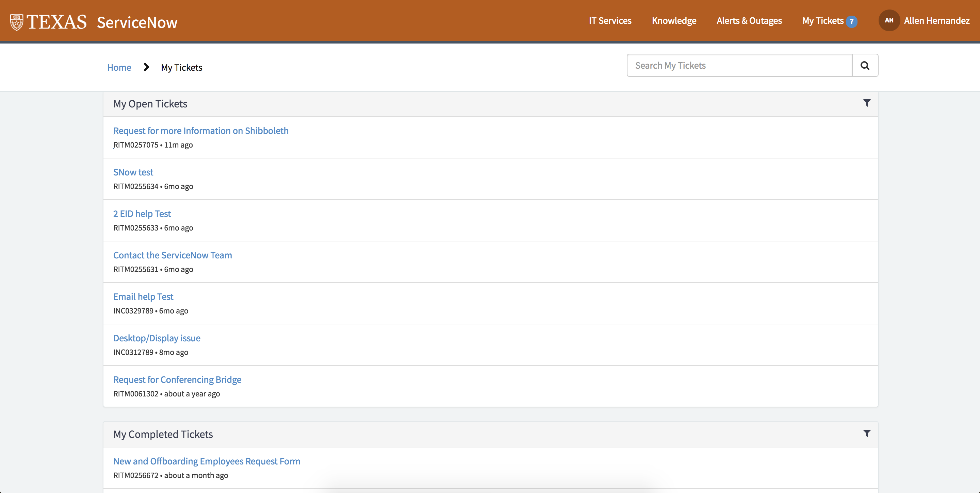This screenshot has width=980, height=493.
Task: Click the My Tickets breadcrumb text
Action: click(181, 67)
